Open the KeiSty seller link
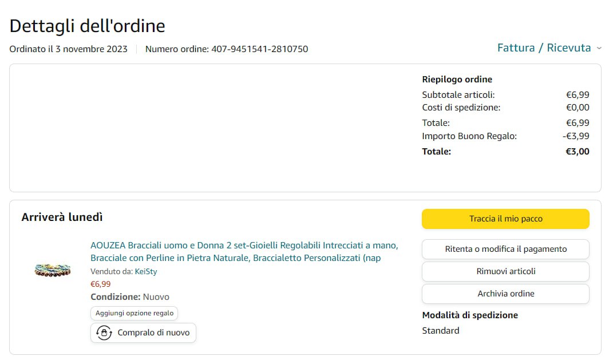This screenshot has height=364, width=613. [145, 271]
